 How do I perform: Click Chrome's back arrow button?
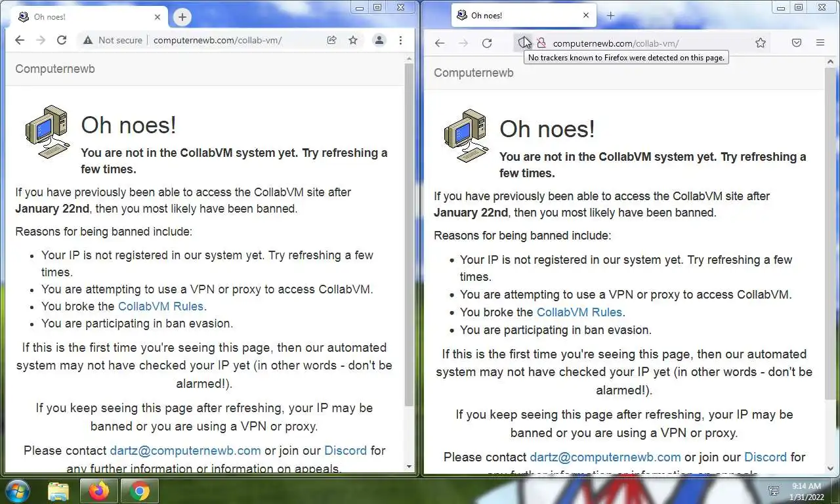point(20,40)
